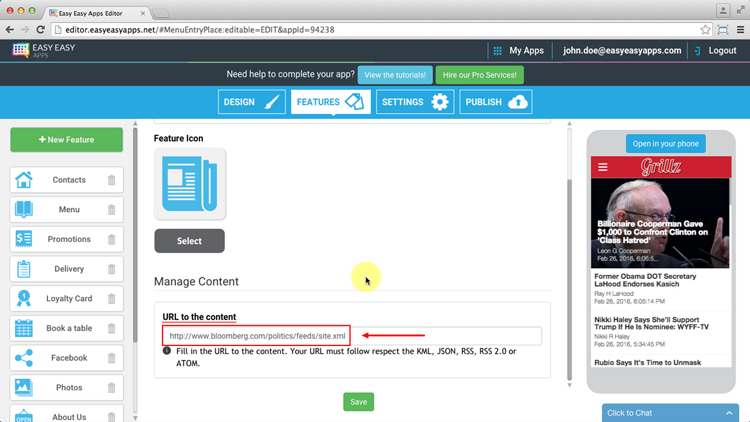Click the Promotions dollar icon
The width and height of the screenshot is (750, 422).
(23, 239)
